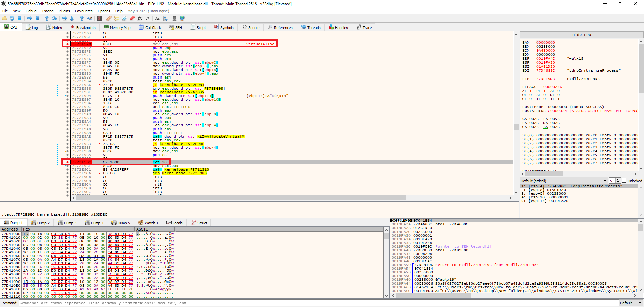Open the Default (stdcall) calling convention dropdown
Image resolution: width=644 pixels, height=307 pixels.
(605, 181)
